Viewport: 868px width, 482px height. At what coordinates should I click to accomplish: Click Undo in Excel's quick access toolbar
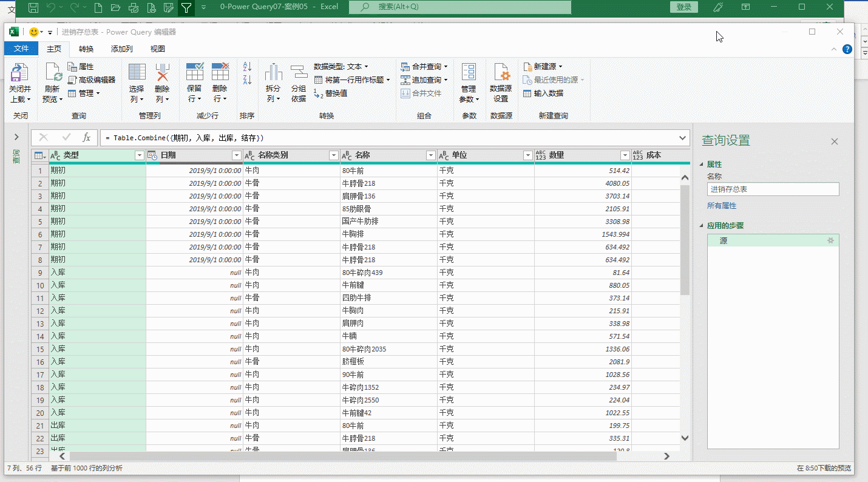pyautogui.click(x=52, y=7)
